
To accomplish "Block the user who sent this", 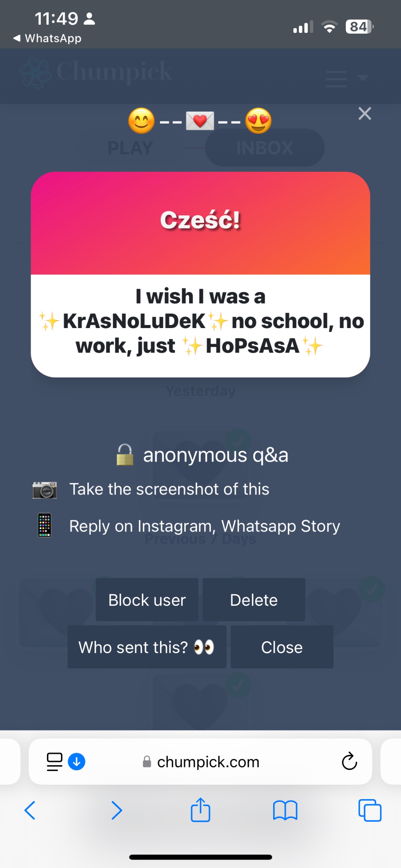I will tap(147, 600).
